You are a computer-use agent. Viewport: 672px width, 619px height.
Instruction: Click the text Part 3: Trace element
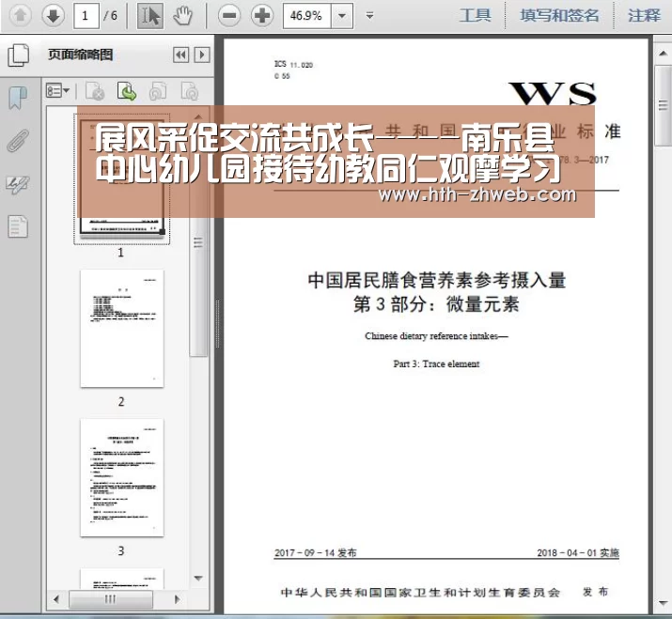point(436,364)
